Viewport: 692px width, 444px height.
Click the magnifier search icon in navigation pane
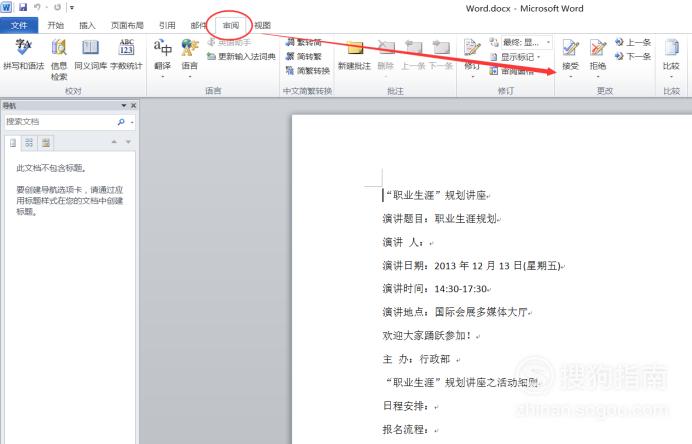tap(121, 122)
